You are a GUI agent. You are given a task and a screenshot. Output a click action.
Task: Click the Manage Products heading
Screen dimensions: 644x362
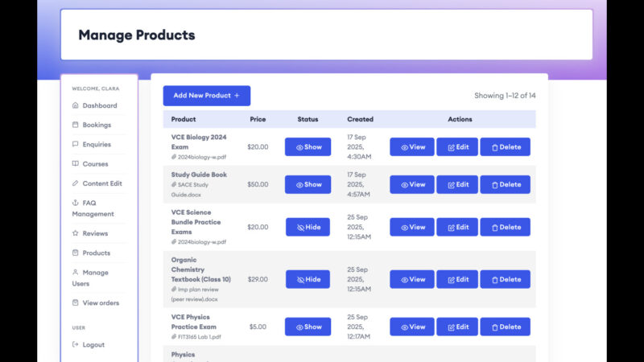click(x=137, y=35)
